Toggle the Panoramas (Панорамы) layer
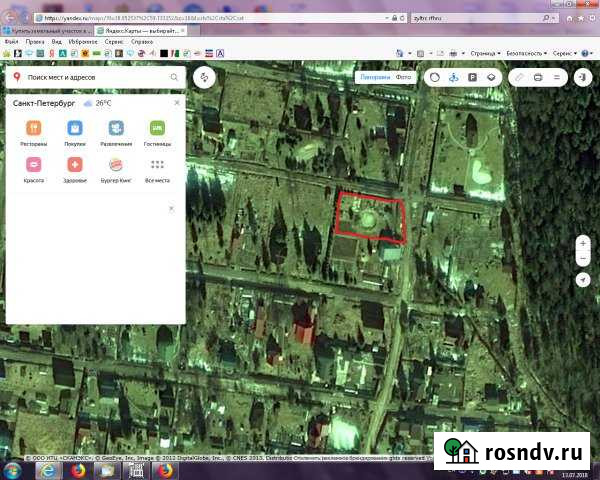Screen dimensions: 600x480 coord(374,77)
